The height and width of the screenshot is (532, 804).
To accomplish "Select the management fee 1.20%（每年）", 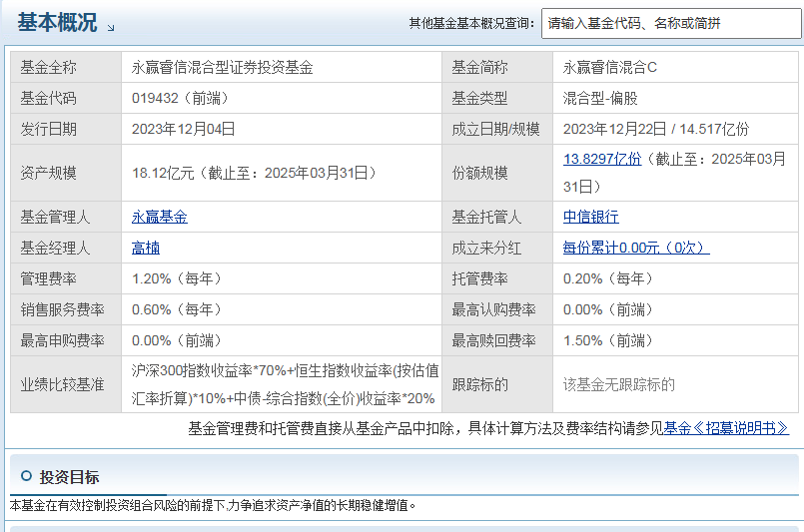I will click(177, 278).
